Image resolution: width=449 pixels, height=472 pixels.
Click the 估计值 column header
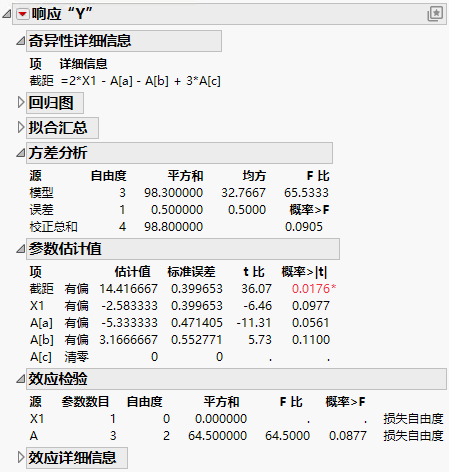tap(133, 272)
